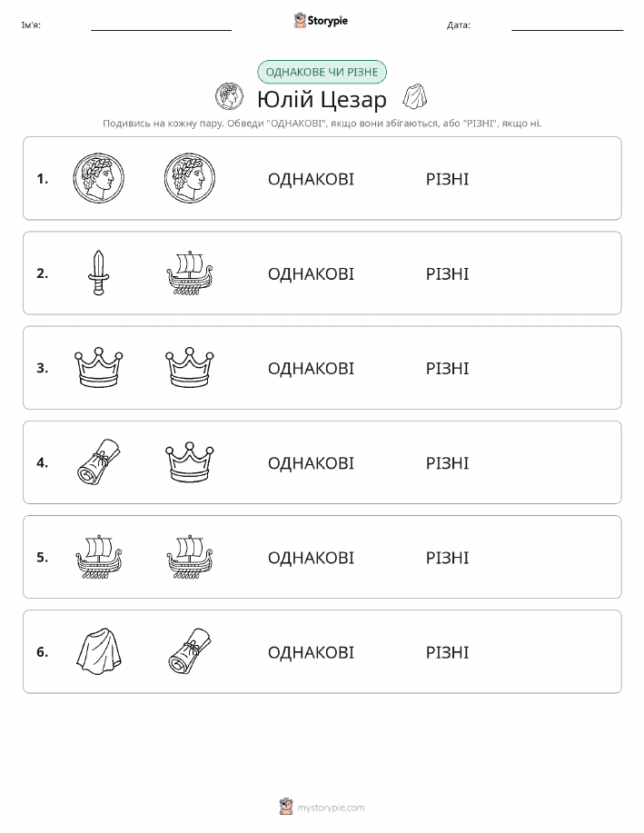Click the second ship in row 5
This screenshot has height=833, width=644.
click(190, 557)
